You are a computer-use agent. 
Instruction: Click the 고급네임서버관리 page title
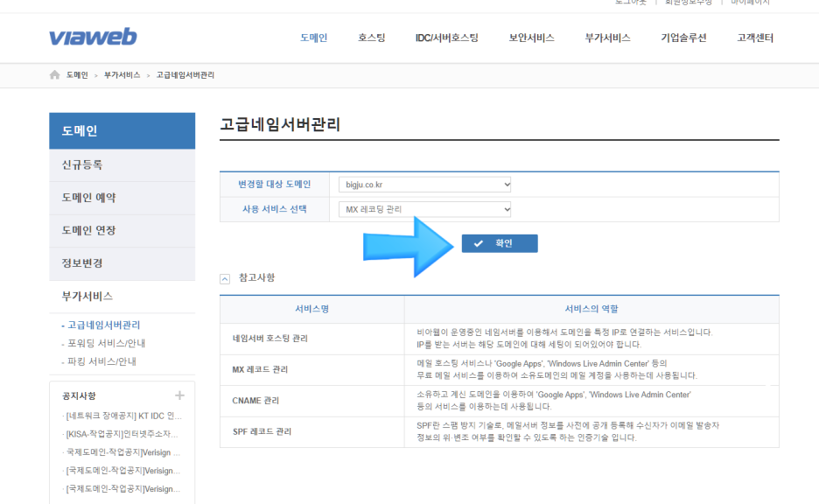click(x=280, y=124)
